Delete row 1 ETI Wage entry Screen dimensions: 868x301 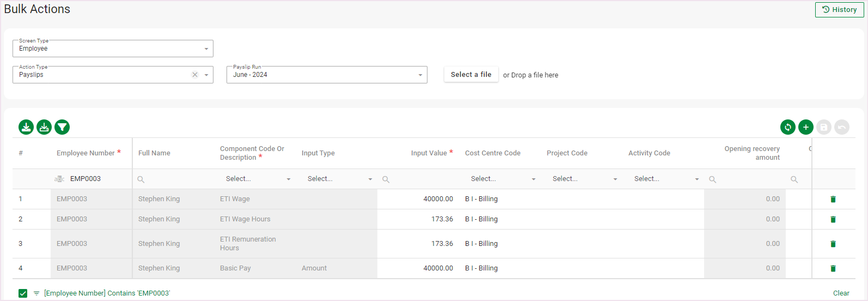pos(833,199)
